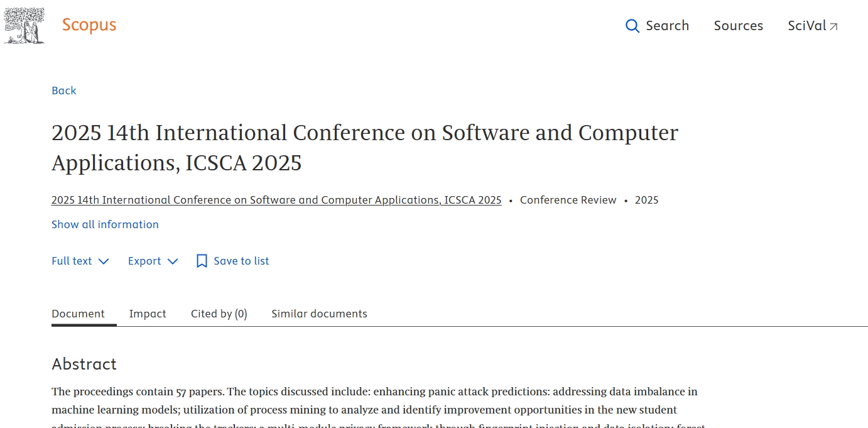868x428 pixels.
Task: Click the SciVal external-link arrow icon
Action: click(834, 26)
